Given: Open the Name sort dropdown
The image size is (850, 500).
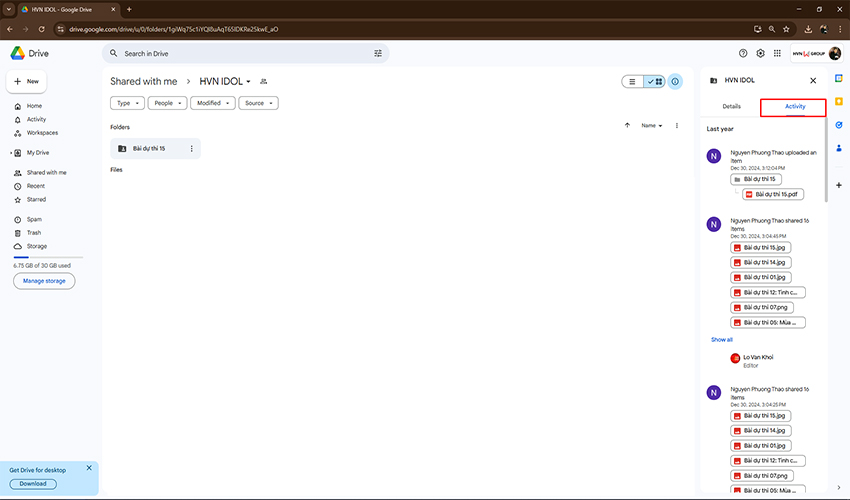Looking at the screenshot, I should tap(652, 125).
